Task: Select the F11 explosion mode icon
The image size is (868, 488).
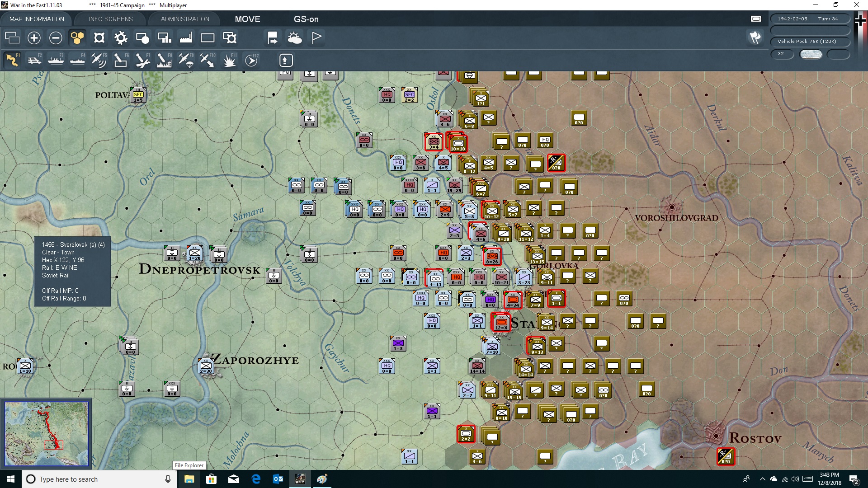Action: (x=229, y=60)
